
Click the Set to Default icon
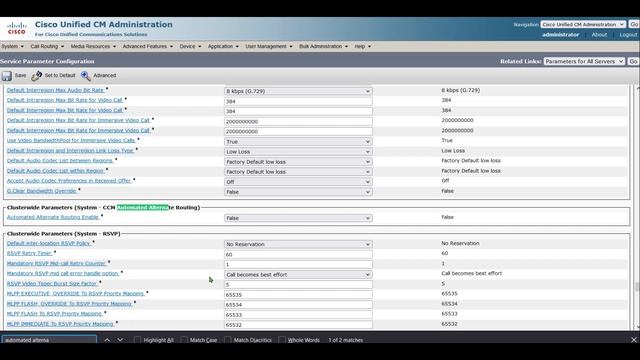(37, 76)
